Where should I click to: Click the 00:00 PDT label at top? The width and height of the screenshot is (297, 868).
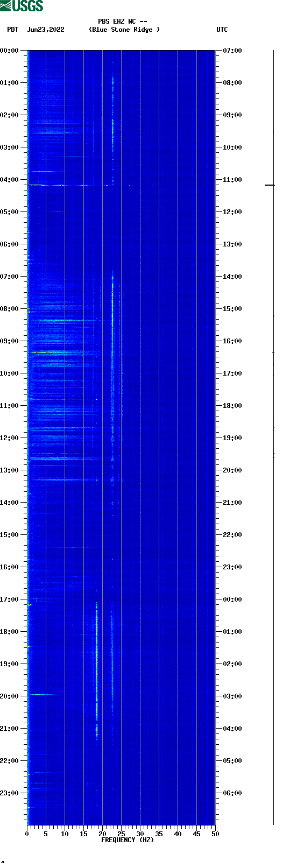click(10, 50)
